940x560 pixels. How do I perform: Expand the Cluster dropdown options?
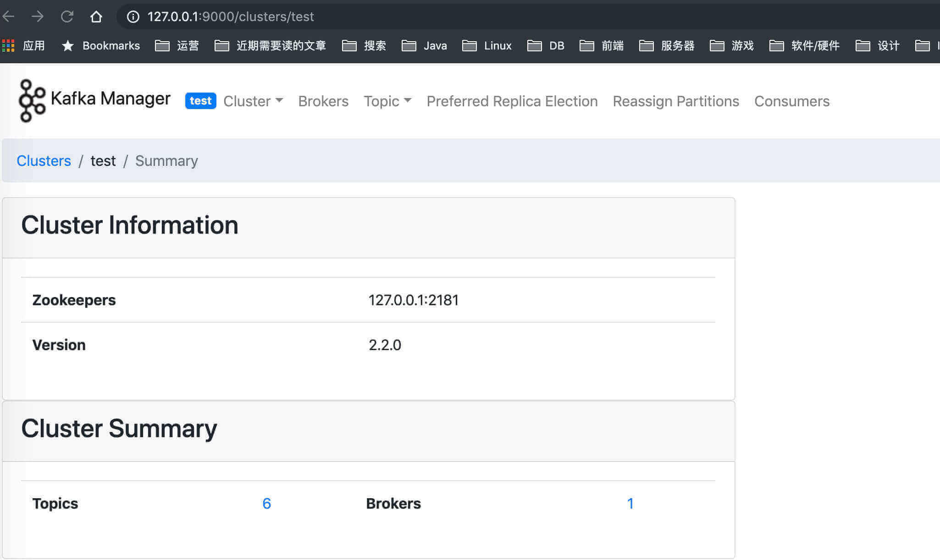pyautogui.click(x=253, y=101)
